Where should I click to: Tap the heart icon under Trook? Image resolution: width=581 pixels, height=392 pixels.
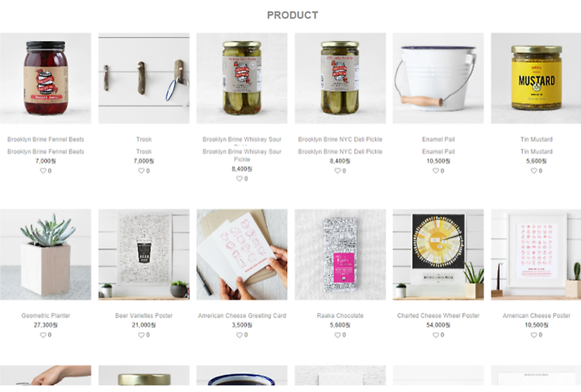coord(141,171)
